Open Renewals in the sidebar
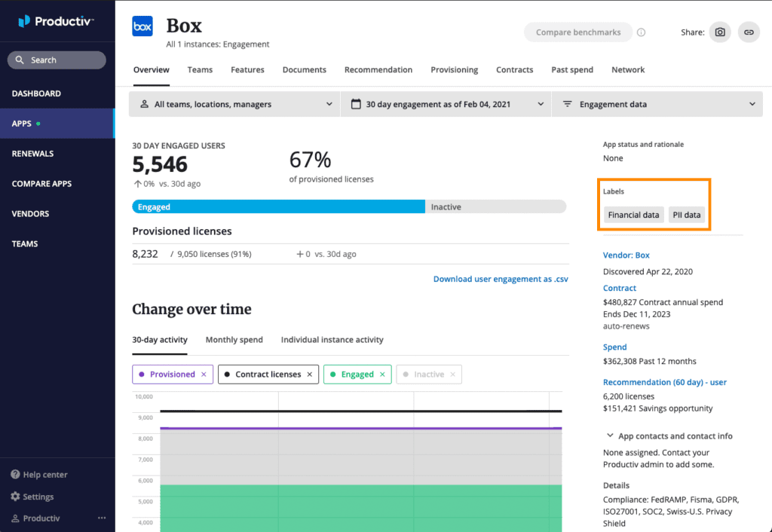Viewport: 772px width, 532px height. [57, 154]
